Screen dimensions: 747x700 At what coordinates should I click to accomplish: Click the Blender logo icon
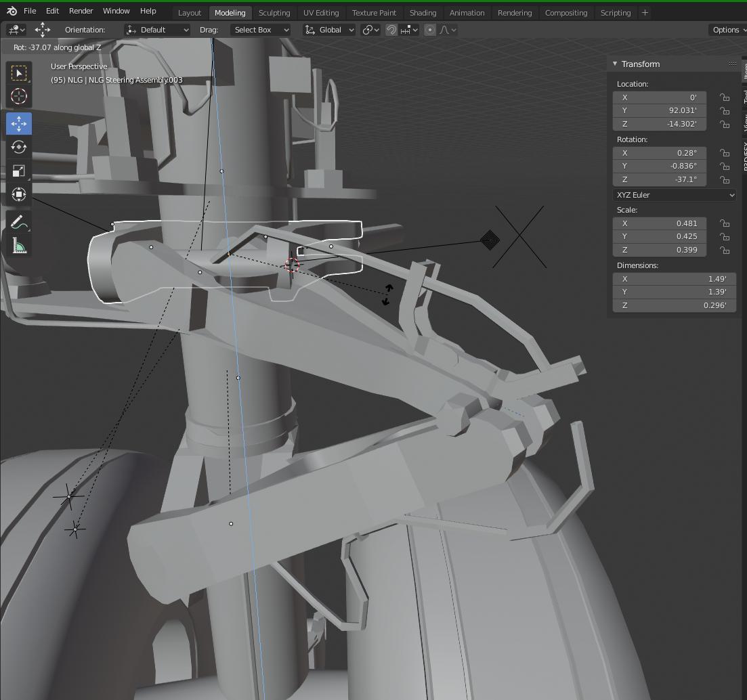pyautogui.click(x=12, y=11)
